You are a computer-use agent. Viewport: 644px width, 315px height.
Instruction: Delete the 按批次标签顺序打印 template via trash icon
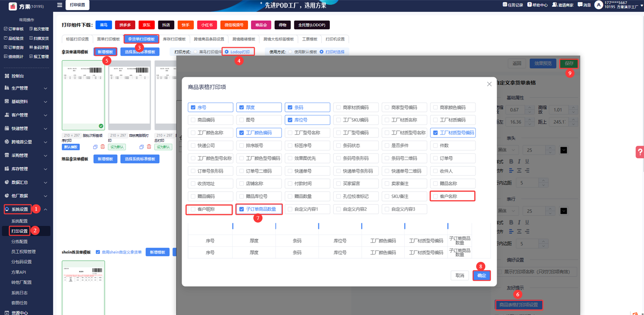(103, 147)
